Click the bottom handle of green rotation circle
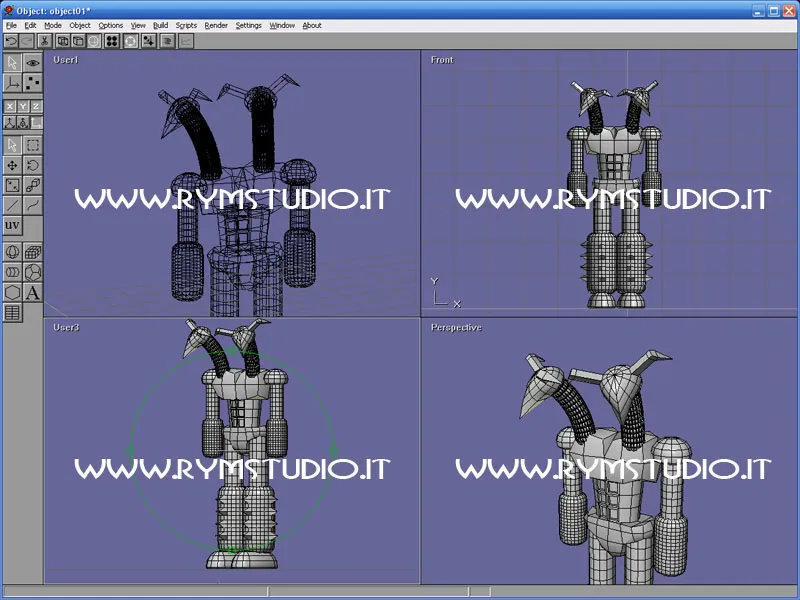 pyautogui.click(x=232, y=549)
